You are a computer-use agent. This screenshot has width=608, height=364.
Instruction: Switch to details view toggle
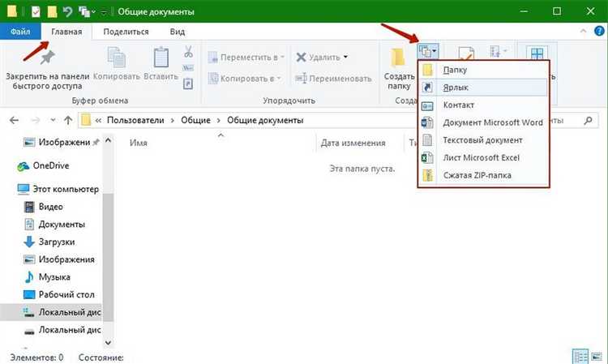(x=580, y=357)
